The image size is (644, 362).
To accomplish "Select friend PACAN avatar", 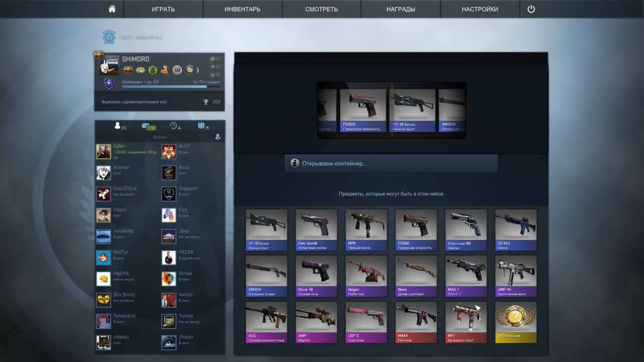I will click(x=169, y=257).
